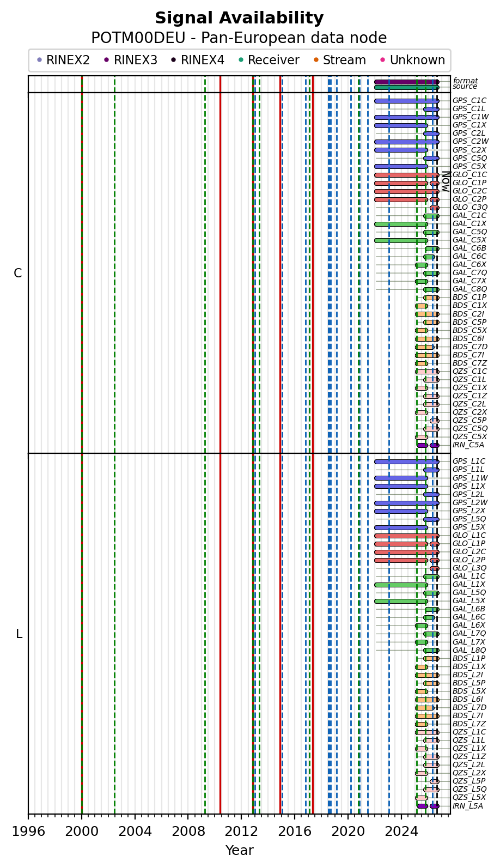Click the BDS_C2I row label
The height and width of the screenshot is (868, 500).
tap(468, 314)
